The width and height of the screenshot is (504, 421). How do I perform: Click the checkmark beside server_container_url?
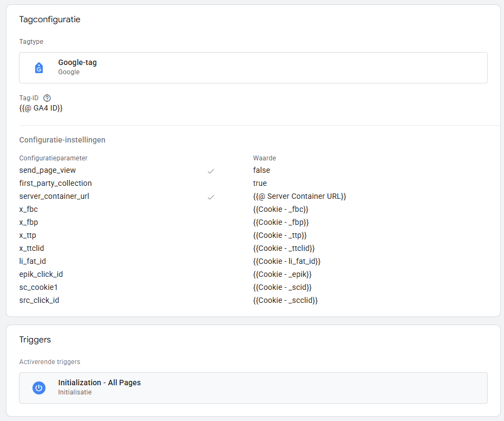211,197
